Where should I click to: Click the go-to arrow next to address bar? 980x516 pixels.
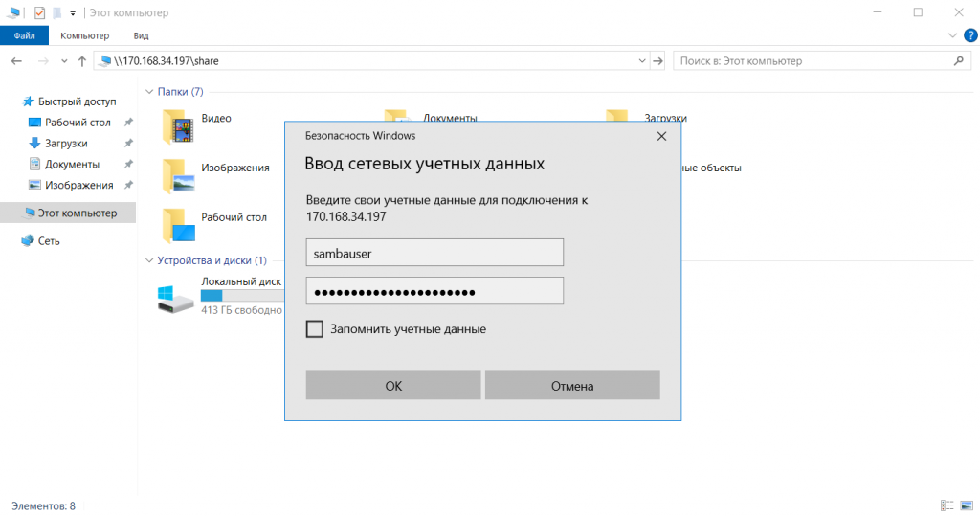pyautogui.click(x=657, y=60)
